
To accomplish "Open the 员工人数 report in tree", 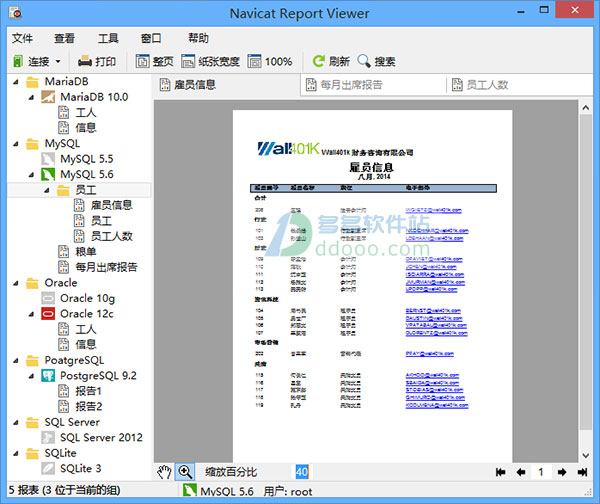I will tap(103, 236).
